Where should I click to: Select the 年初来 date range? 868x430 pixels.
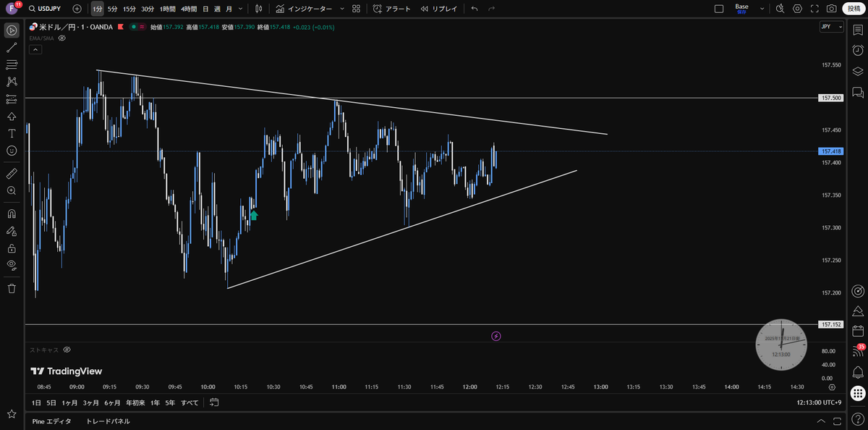[135, 402]
